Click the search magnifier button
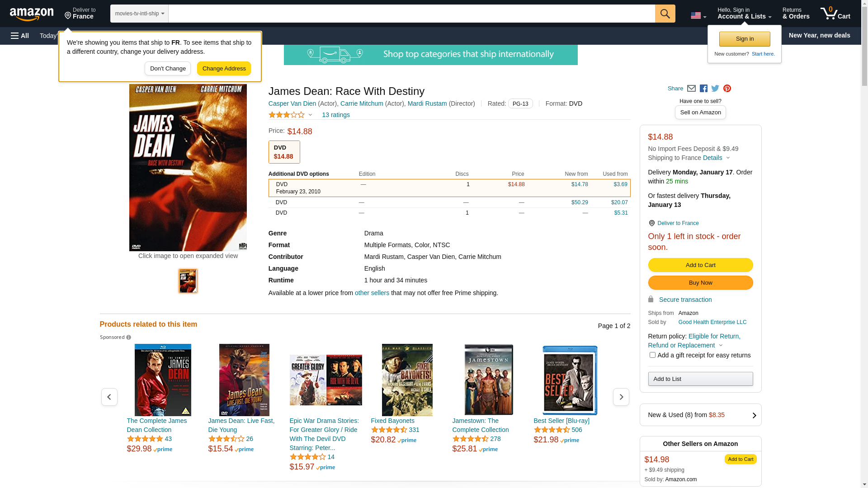This screenshot has height=488, width=868. coord(665,14)
